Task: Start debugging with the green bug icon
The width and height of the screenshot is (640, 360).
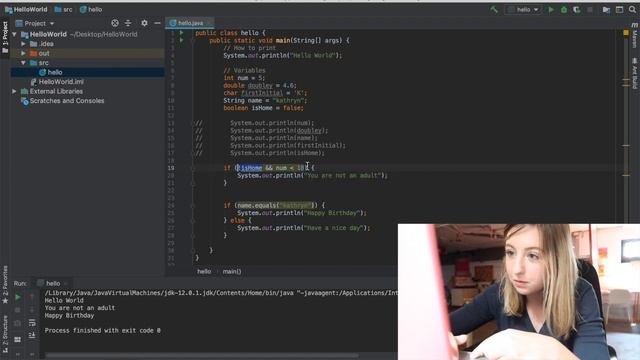Action: click(x=564, y=9)
